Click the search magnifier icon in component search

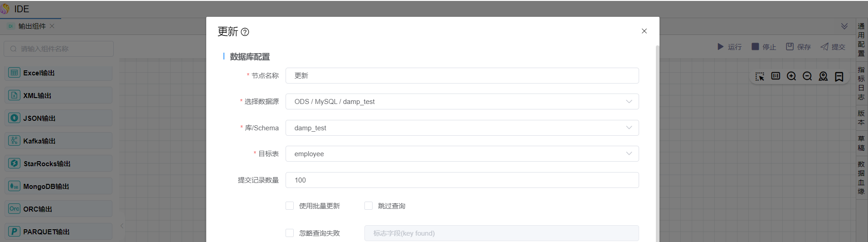[14, 49]
